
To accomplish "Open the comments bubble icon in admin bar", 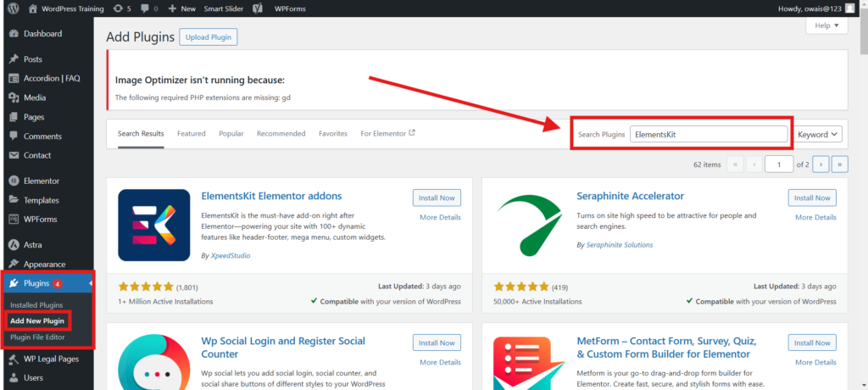I will [x=148, y=8].
